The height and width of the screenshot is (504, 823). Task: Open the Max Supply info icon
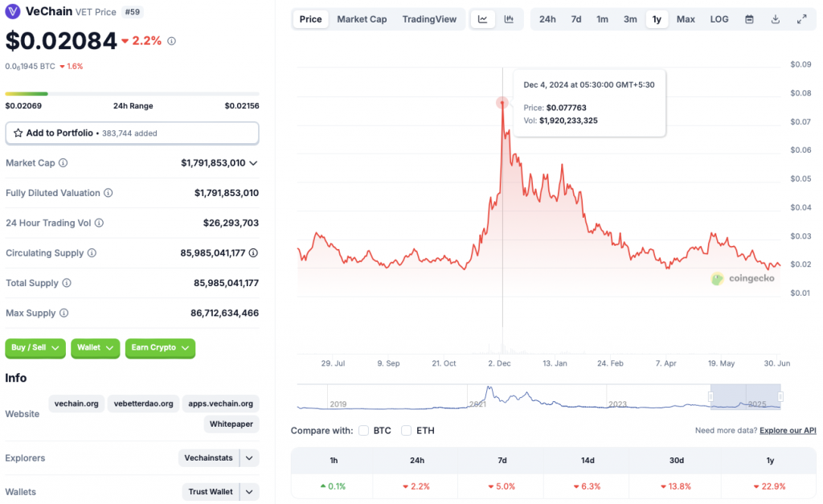[x=63, y=313]
